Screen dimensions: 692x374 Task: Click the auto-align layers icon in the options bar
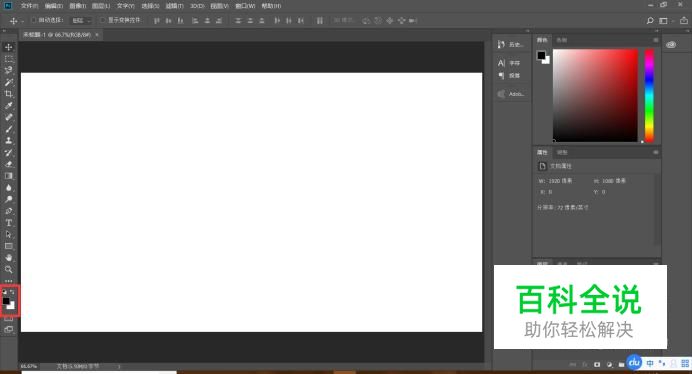point(320,21)
